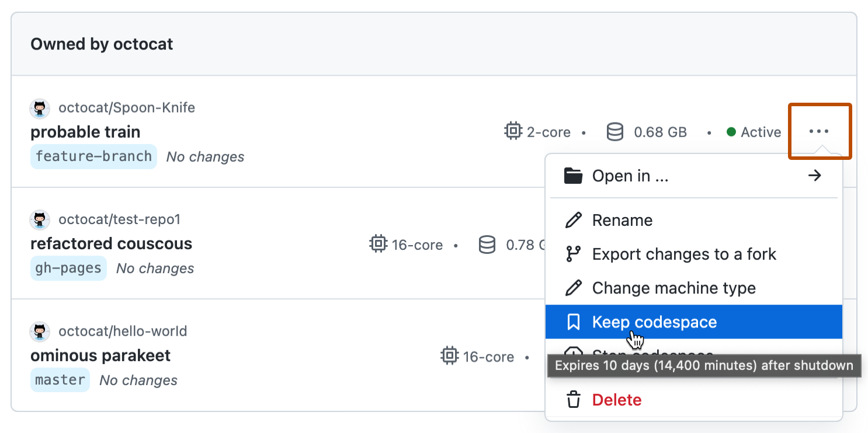Click the octocat avatar for Spoon-Knife
The width and height of the screenshot is (868, 433).
pos(39,109)
